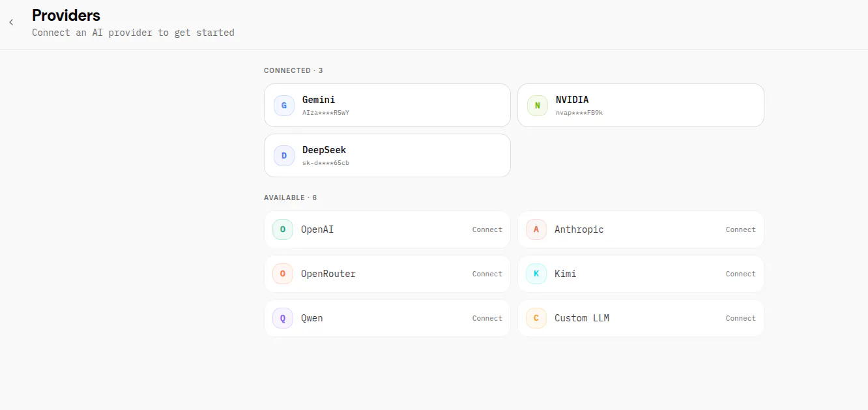The height and width of the screenshot is (410, 868).
Task: Click the 'Connect an AI provider' subtitle
Action: (x=133, y=33)
